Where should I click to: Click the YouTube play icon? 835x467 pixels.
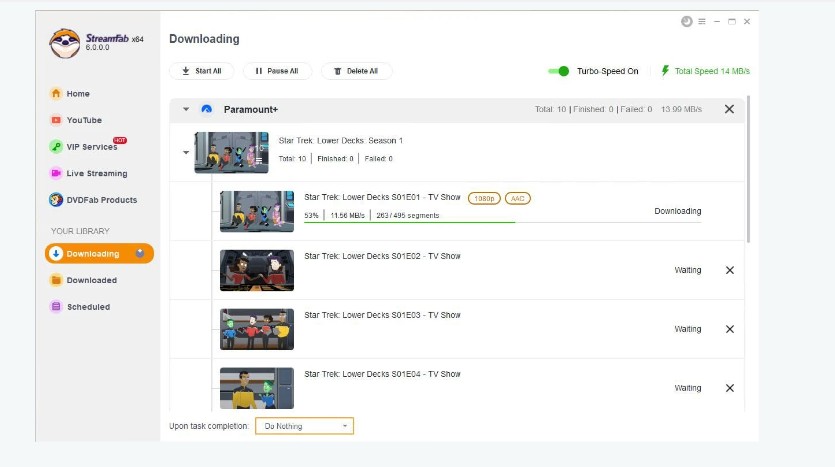tap(56, 120)
